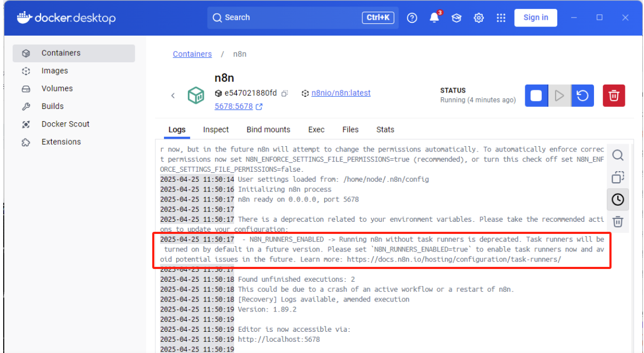Switch to the Bind mounts tab
The height and width of the screenshot is (353, 644).
[268, 130]
